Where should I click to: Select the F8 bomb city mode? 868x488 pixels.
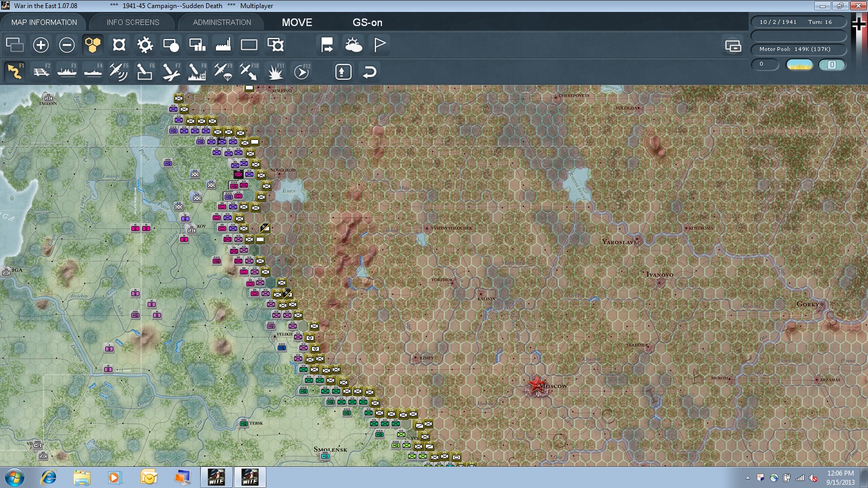click(x=197, y=72)
